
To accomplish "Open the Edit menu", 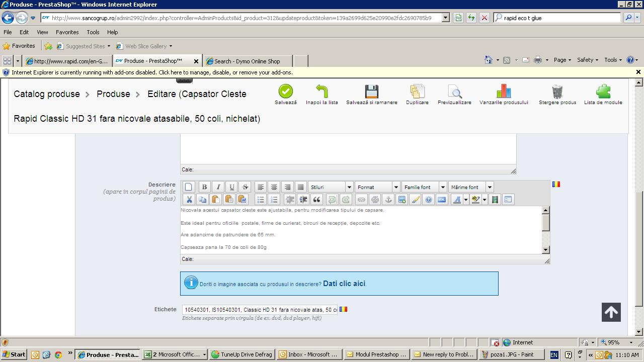I will click(x=24, y=32).
